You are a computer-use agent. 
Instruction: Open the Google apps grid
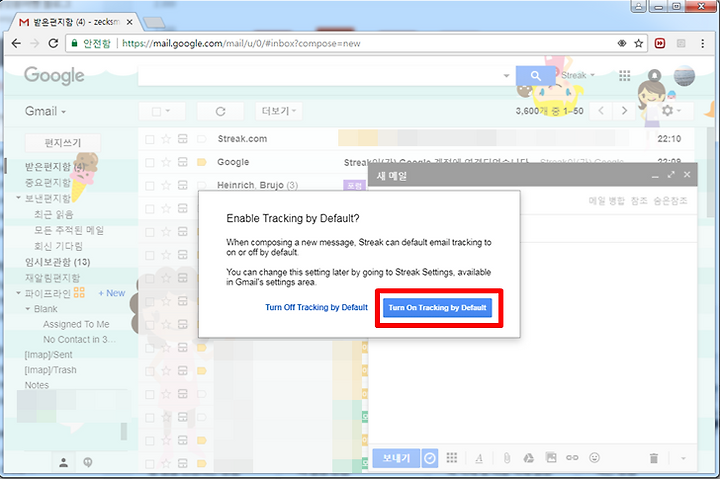pyautogui.click(x=624, y=75)
